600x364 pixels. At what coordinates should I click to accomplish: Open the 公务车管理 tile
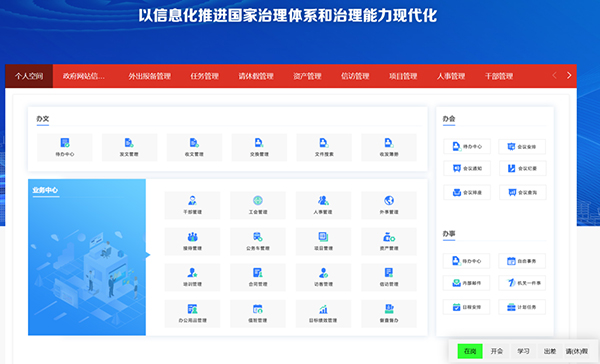click(258, 242)
